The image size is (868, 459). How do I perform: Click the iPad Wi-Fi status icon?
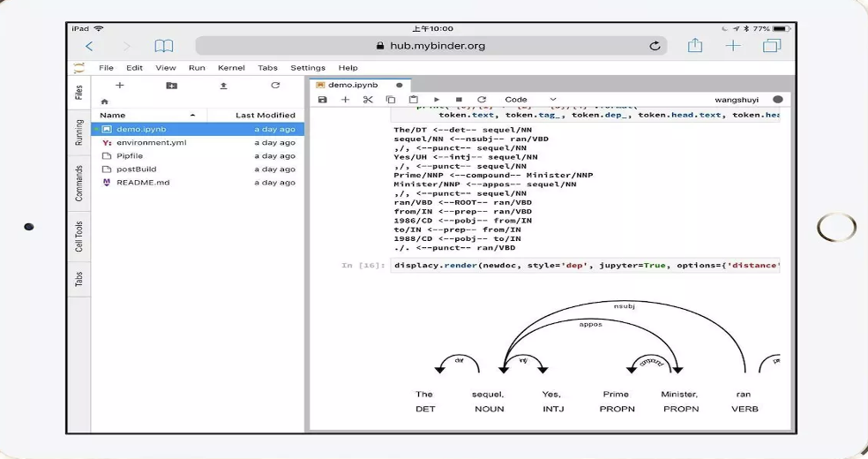coord(99,28)
